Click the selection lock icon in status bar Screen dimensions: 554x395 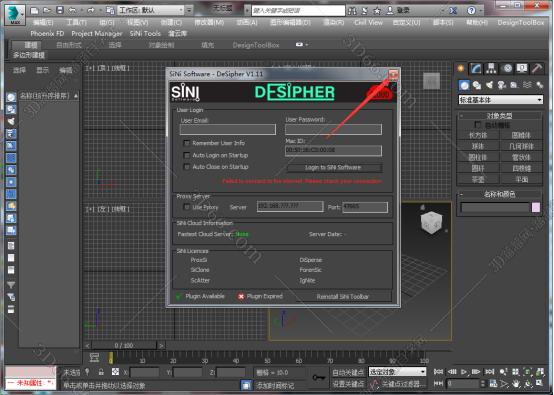(101, 372)
